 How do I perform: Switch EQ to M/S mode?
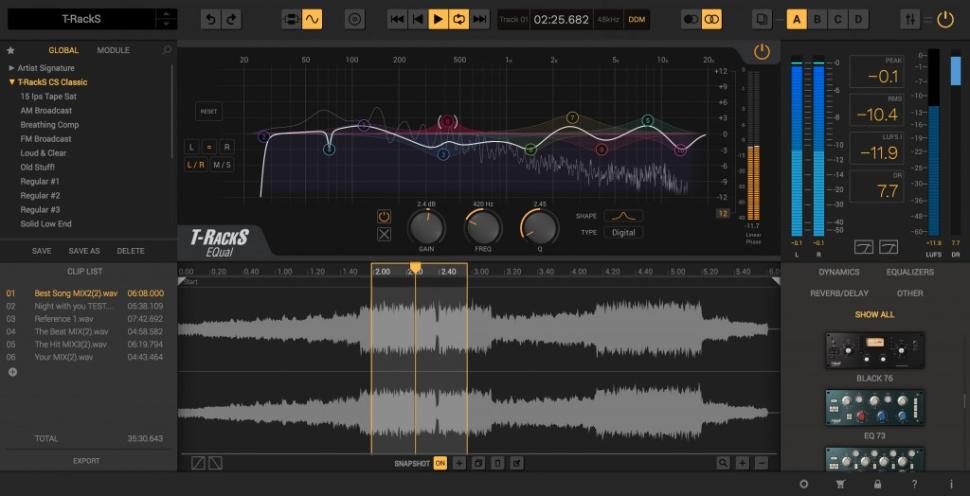(x=222, y=165)
